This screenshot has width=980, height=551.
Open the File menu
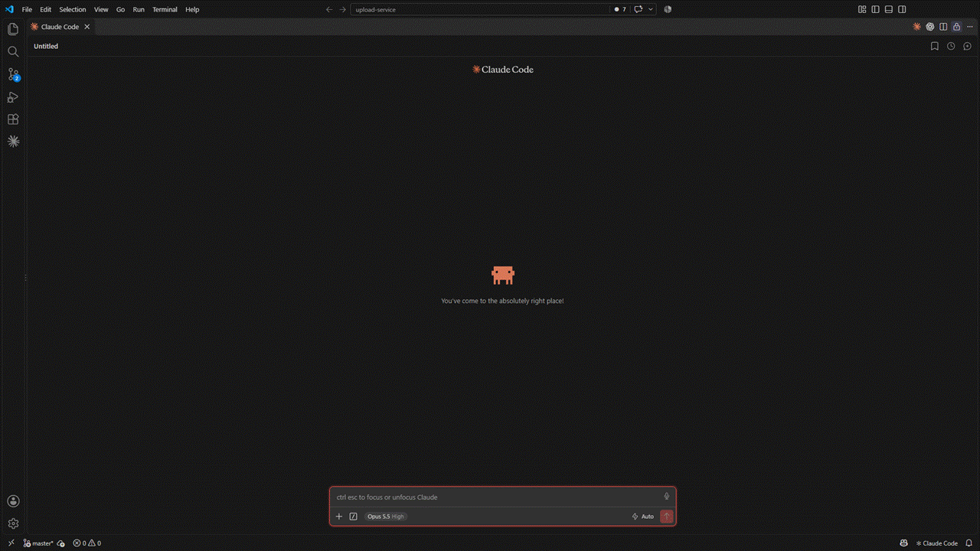point(27,9)
